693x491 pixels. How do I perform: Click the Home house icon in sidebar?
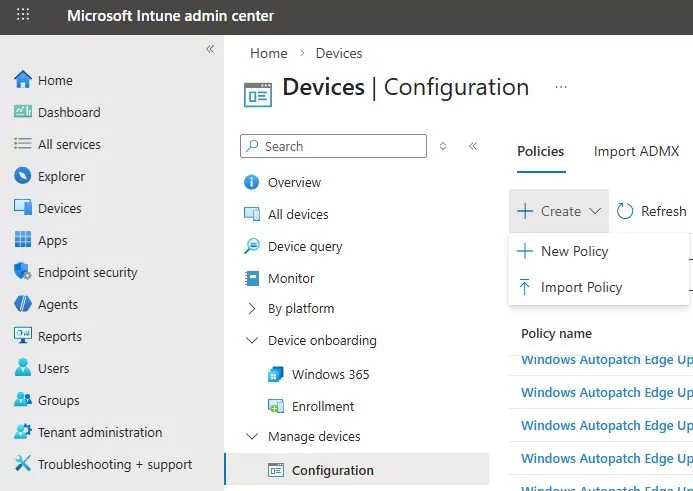(x=23, y=80)
